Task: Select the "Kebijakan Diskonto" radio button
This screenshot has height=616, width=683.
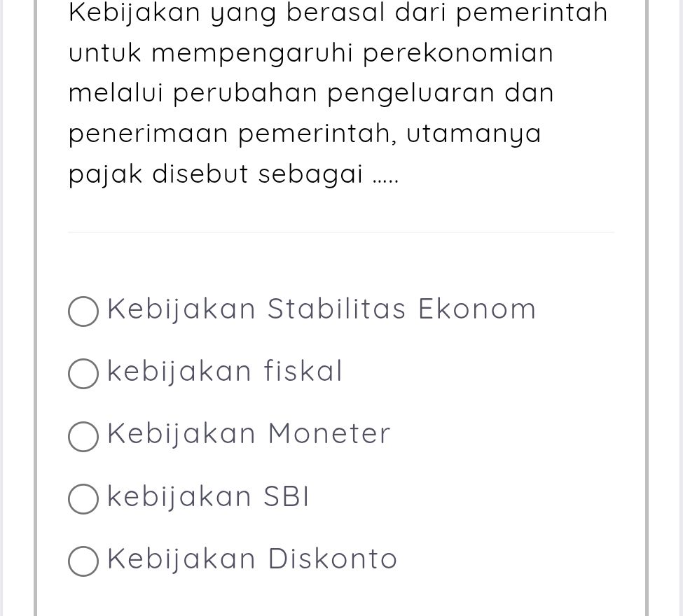Action: 83,561
